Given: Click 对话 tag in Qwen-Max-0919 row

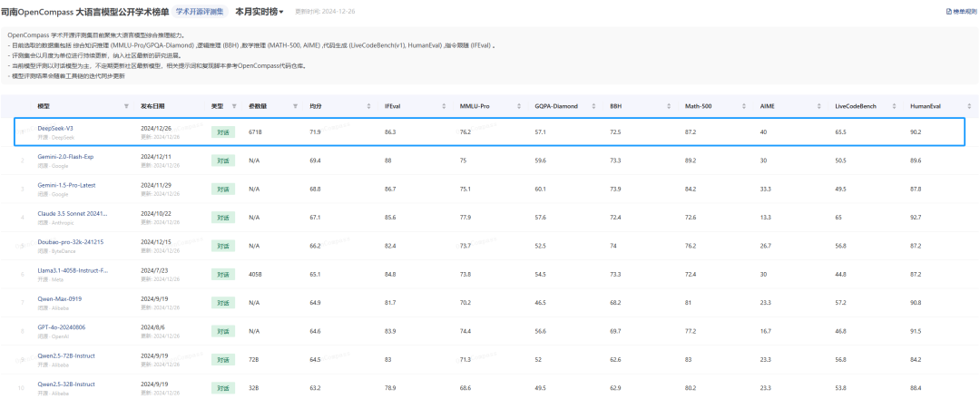Looking at the screenshot, I should tap(223, 303).
